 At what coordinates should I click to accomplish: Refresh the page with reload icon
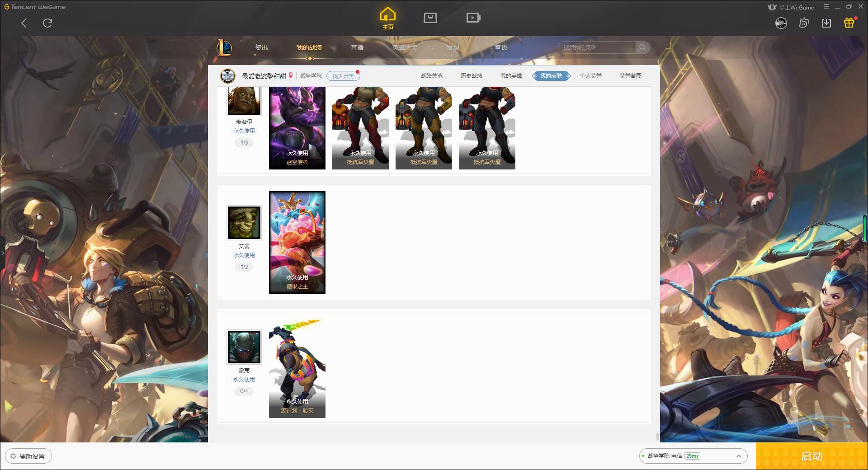click(47, 23)
